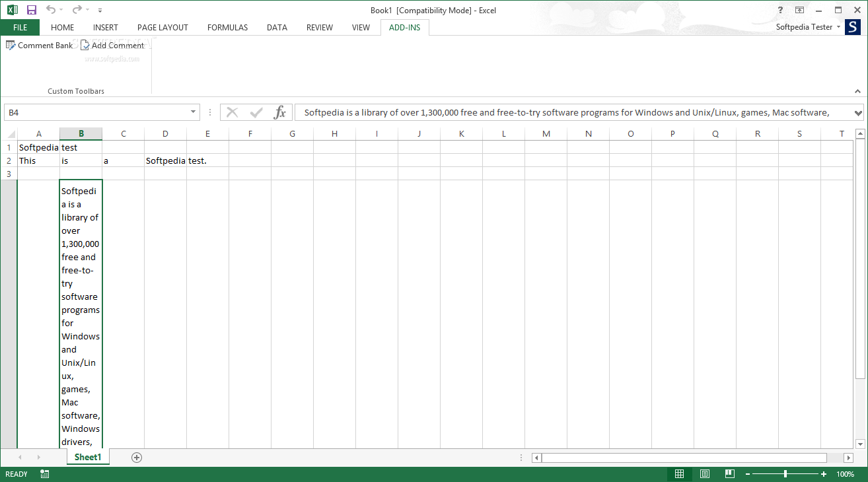Open the FILE tab

[x=20, y=27]
